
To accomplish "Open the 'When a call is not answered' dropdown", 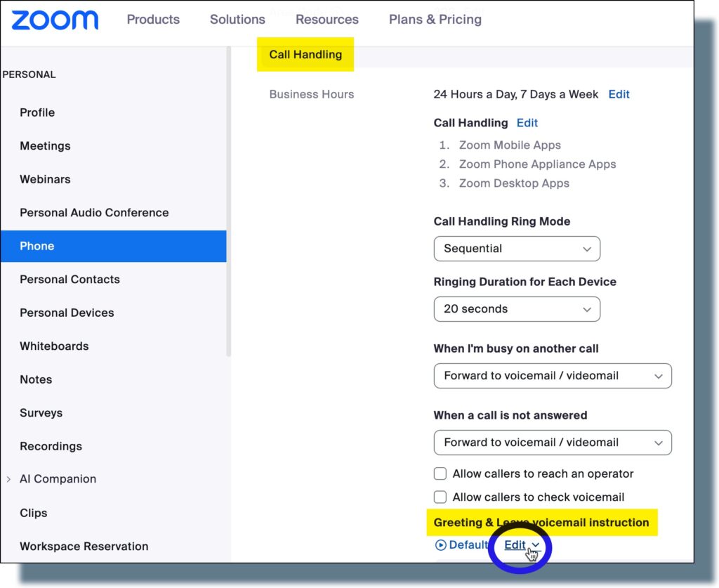I will coord(553,443).
